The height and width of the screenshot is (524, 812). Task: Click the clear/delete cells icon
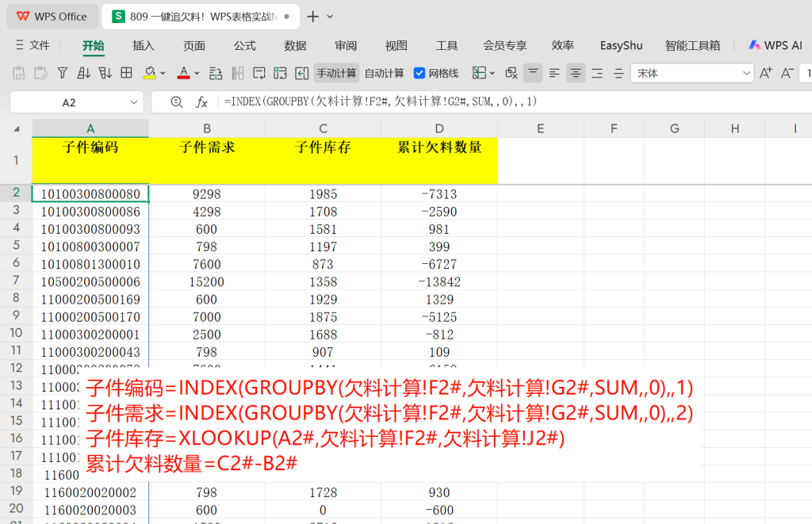(511, 73)
